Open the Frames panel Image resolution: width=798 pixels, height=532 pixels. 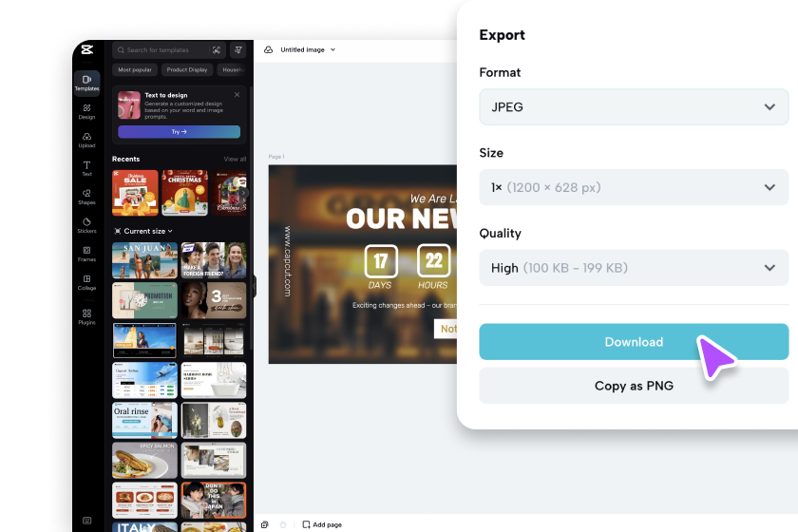(x=86, y=253)
